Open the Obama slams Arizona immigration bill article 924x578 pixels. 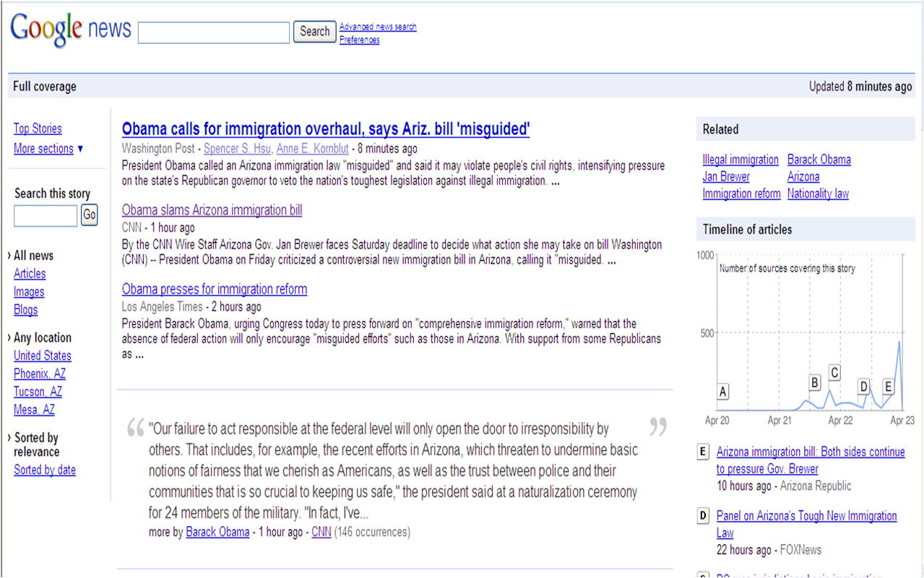pos(212,210)
